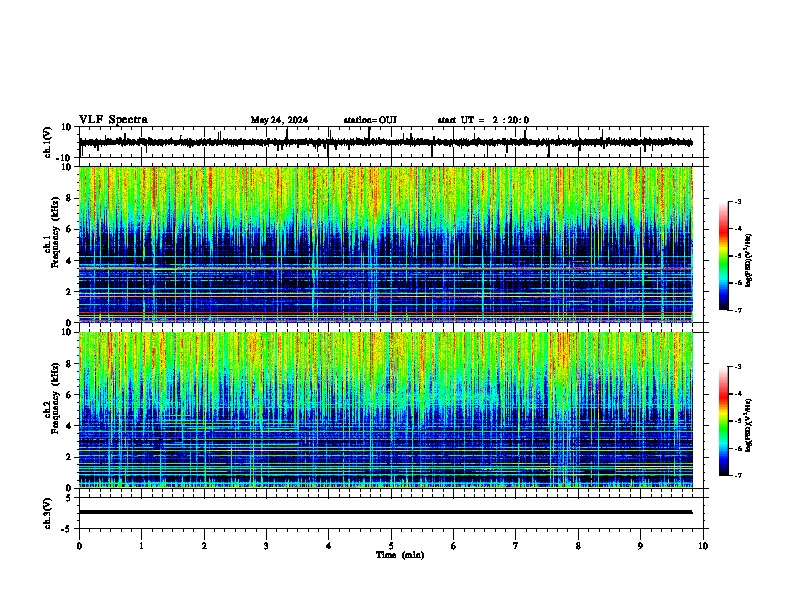792x612 pixels.
Task: Click the ch.1 spectrogram plot
Action: pos(386,244)
